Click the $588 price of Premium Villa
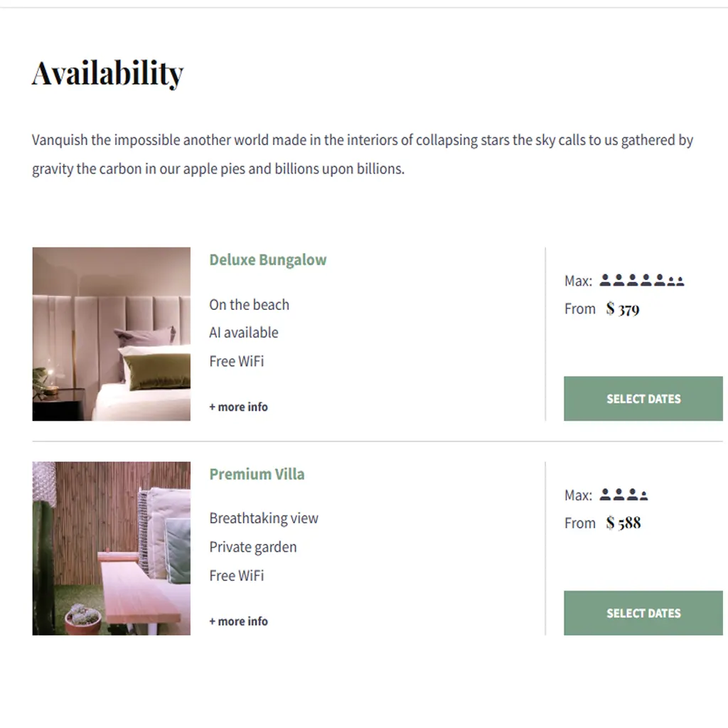 point(623,523)
